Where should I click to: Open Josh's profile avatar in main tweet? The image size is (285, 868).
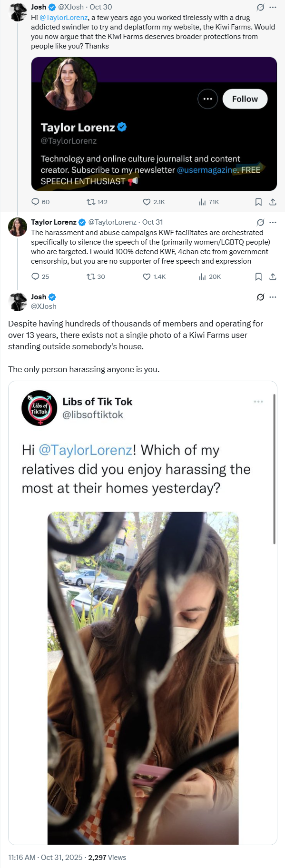click(x=18, y=302)
